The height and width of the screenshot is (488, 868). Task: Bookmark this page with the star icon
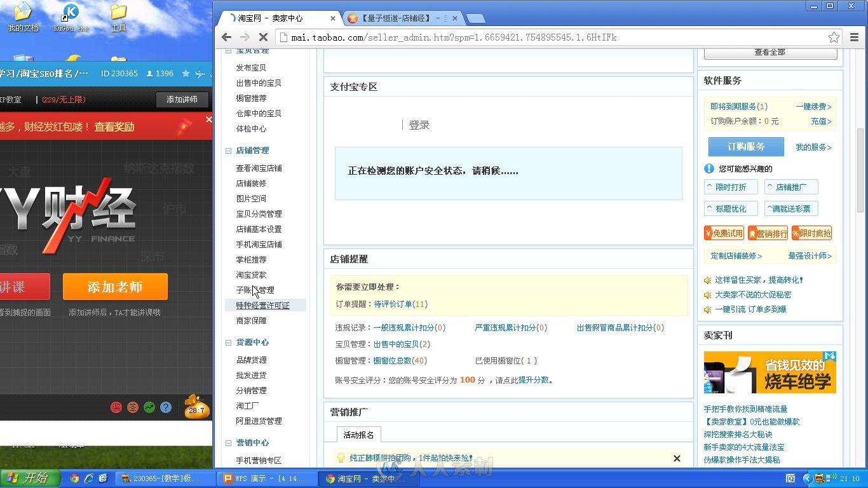834,37
